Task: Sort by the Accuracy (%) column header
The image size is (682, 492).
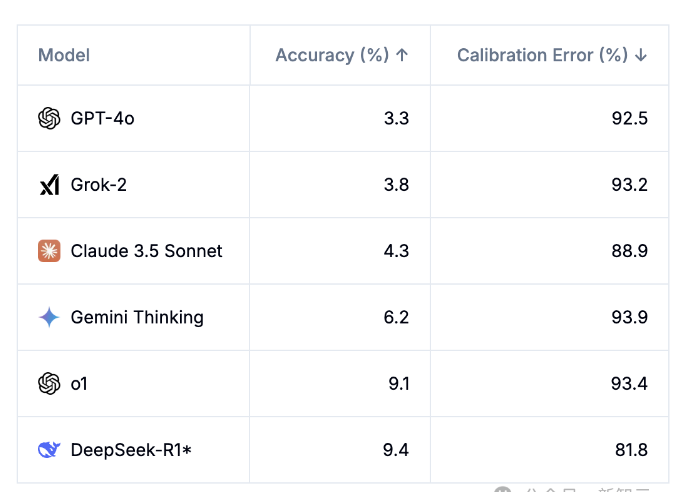Action: (x=332, y=55)
